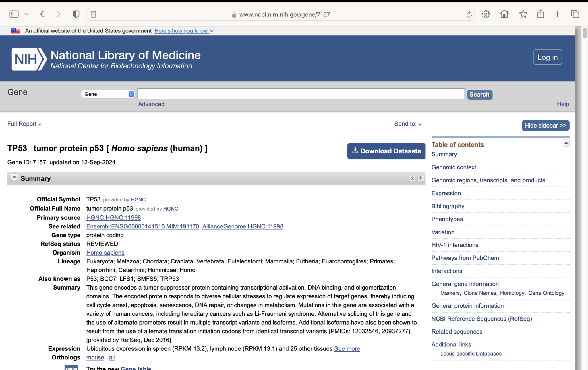Show all tabs with the tab overview icon

575,14
